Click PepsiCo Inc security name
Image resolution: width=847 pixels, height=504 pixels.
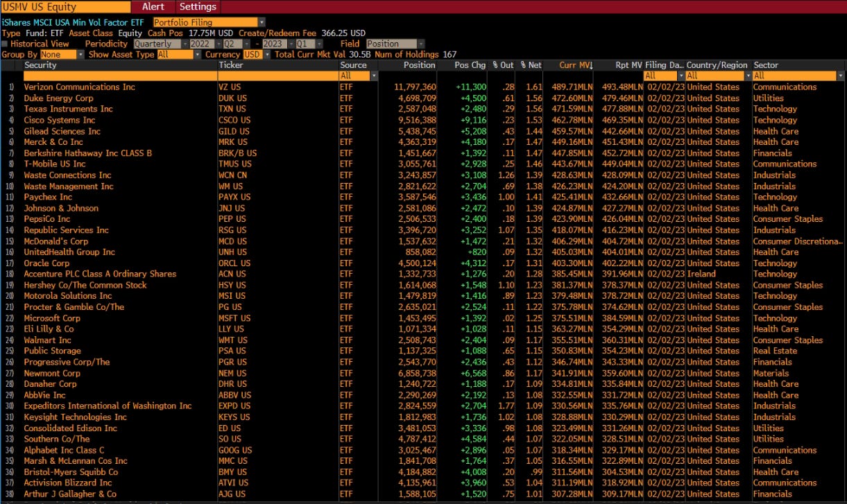pos(47,219)
